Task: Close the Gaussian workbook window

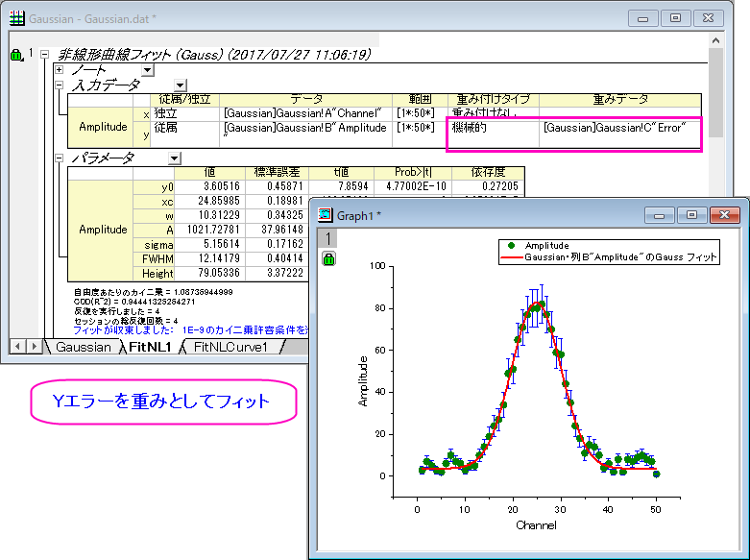Action: 708,18
